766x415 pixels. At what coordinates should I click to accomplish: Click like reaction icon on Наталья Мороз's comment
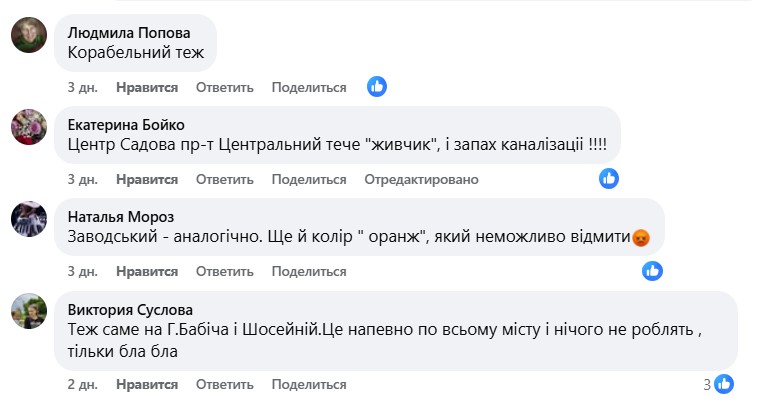click(x=652, y=270)
